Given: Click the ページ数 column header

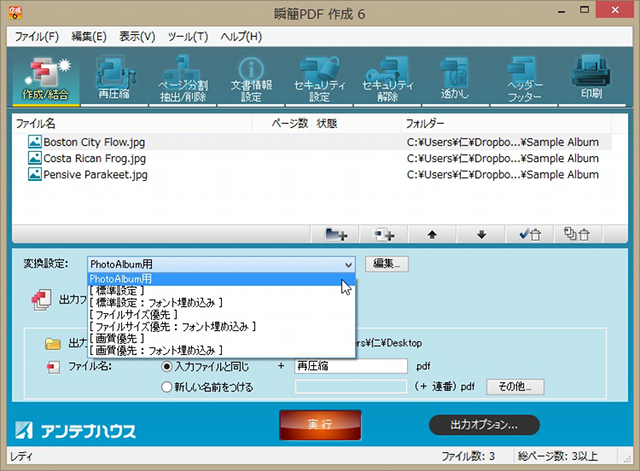Looking at the screenshot, I should (282, 124).
